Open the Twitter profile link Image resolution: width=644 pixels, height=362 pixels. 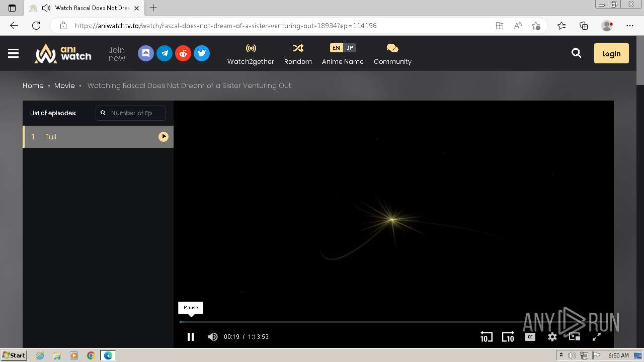[x=202, y=53]
